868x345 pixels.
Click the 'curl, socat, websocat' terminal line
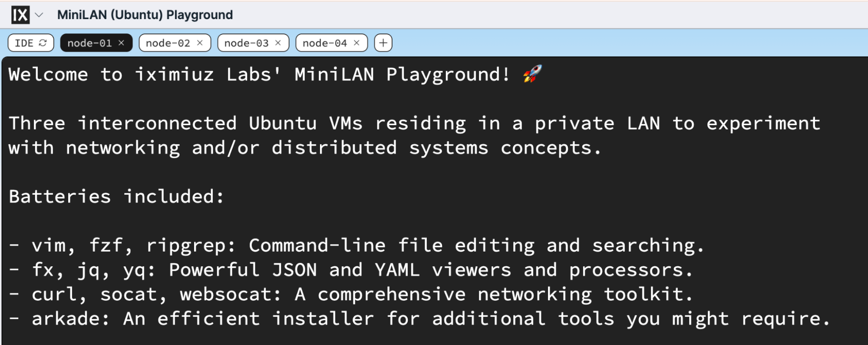point(351,295)
